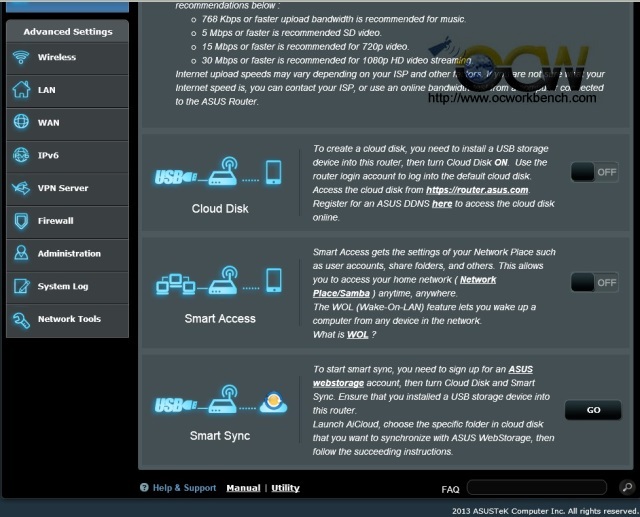This screenshot has width=640, height=517.
Task: Open the Network Place/Samba link
Action: coord(404,286)
